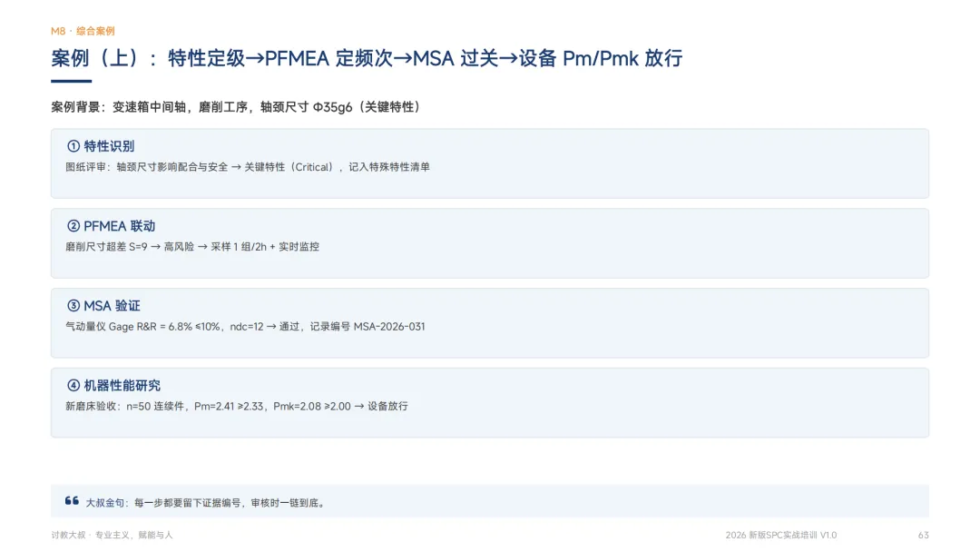Click the Gage R&R = 6.8% text line

click(x=245, y=326)
